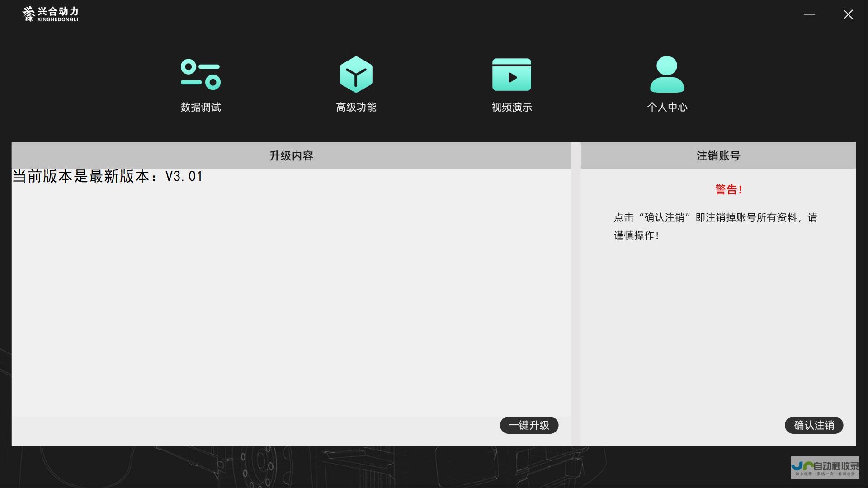Open the 视频演示 video play icon
This screenshot has height=488, width=868.
(512, 75)
